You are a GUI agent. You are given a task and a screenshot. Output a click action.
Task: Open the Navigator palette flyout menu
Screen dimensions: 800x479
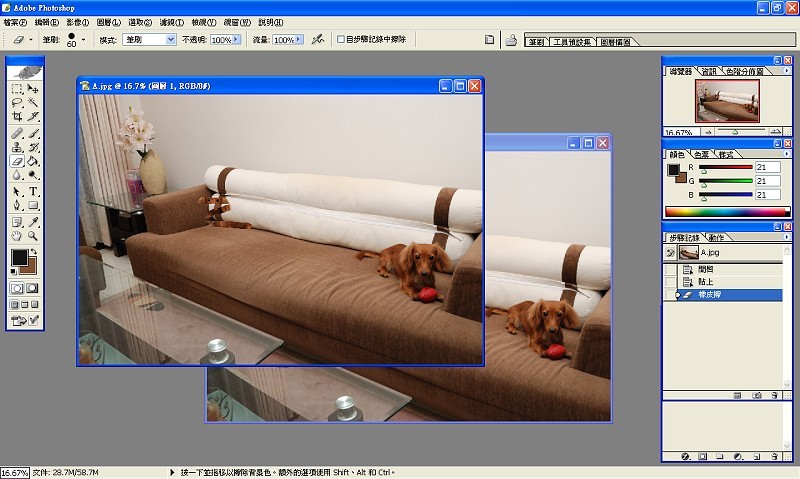(786, 71)
